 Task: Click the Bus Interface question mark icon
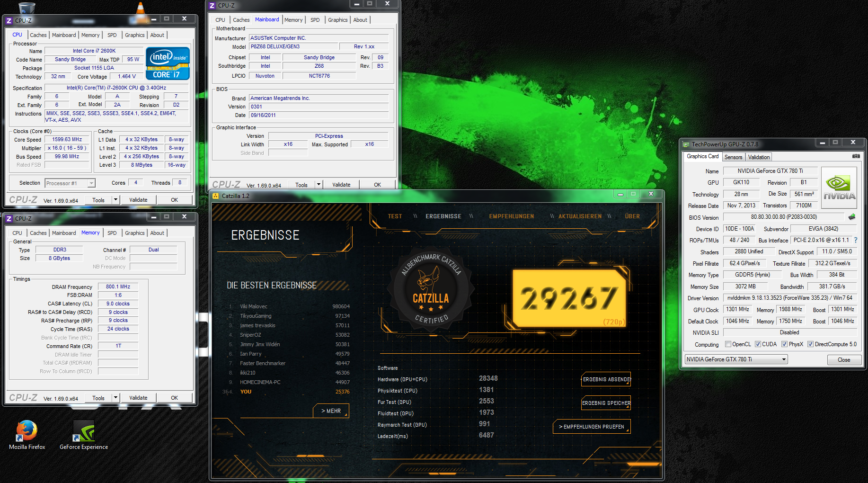[856, 240]
